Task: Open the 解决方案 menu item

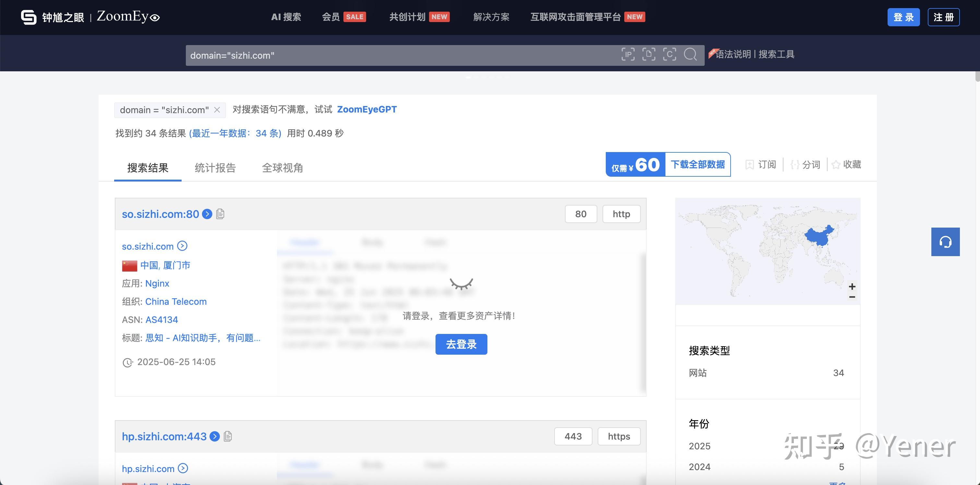Action: point(491,17)
